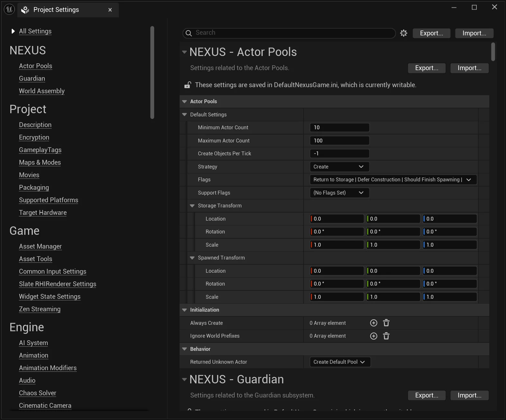Click the Maximum Actor Count field
Screen dimensions: 506x420
click(339, 141)
